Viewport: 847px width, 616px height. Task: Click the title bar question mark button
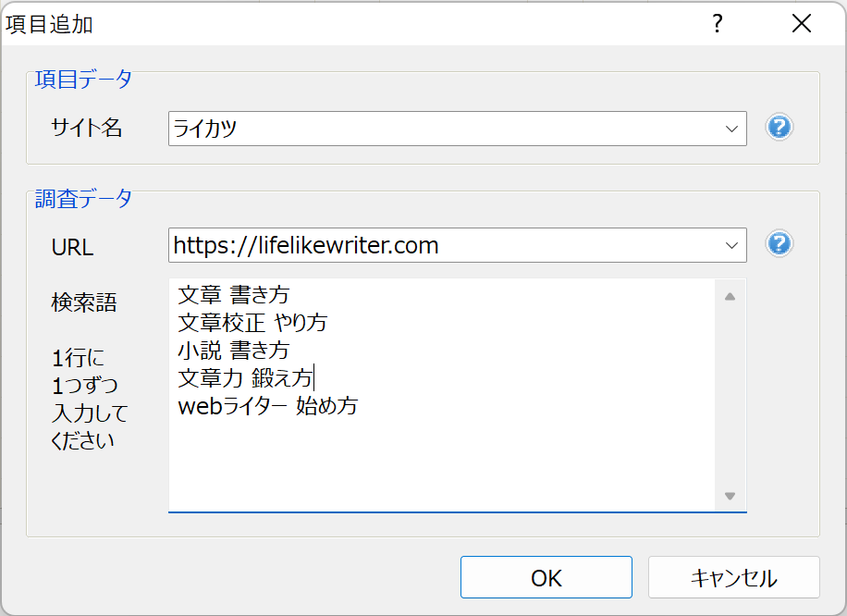[x=717, y=24]
